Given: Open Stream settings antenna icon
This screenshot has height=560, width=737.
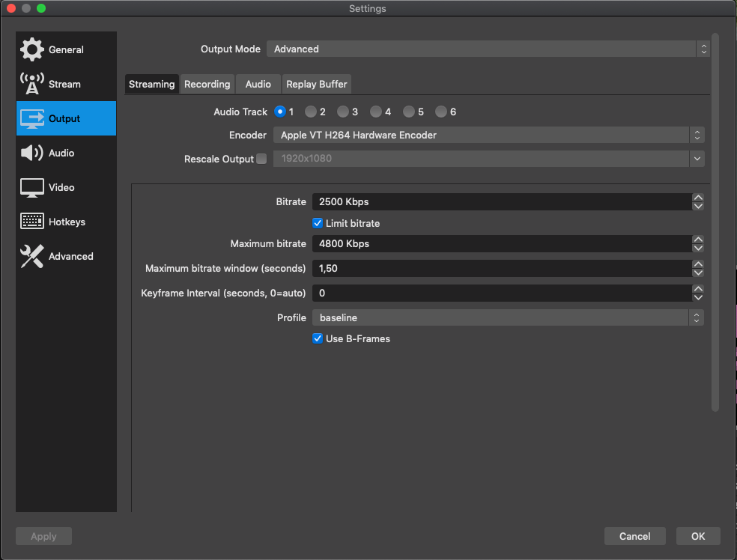Looking at the screenshot, I should pos(32,84).
